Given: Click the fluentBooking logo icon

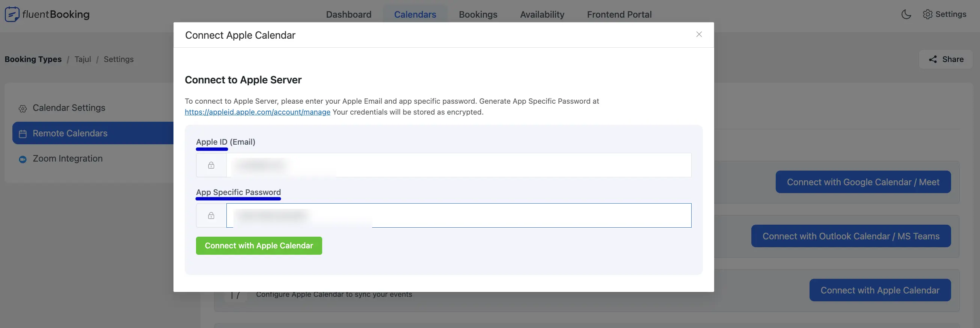Looking at the screenshot, I should pos(12,14).
